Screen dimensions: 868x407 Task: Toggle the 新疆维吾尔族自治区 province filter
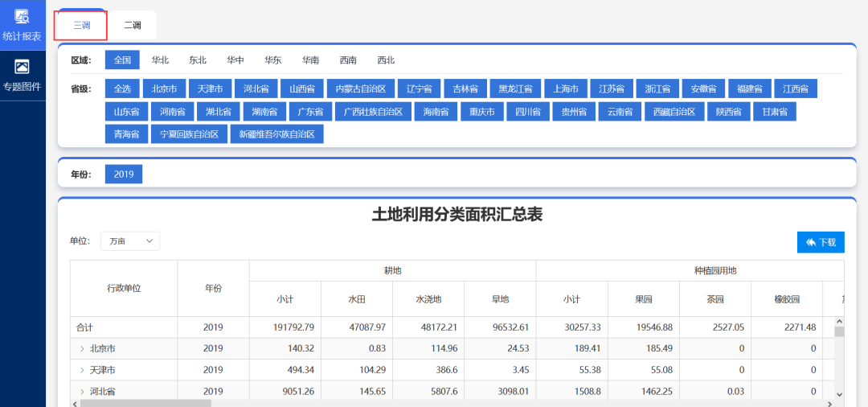(276, 134)
